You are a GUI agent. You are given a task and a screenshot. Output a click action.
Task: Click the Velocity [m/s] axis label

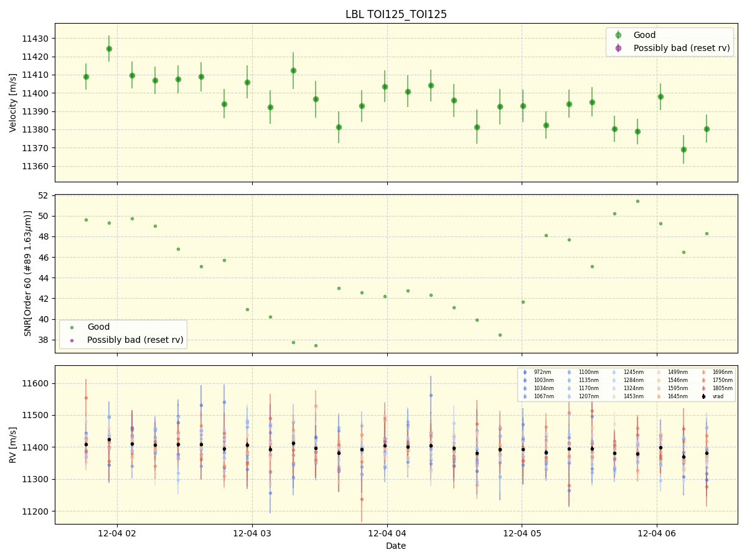(13, 103)
